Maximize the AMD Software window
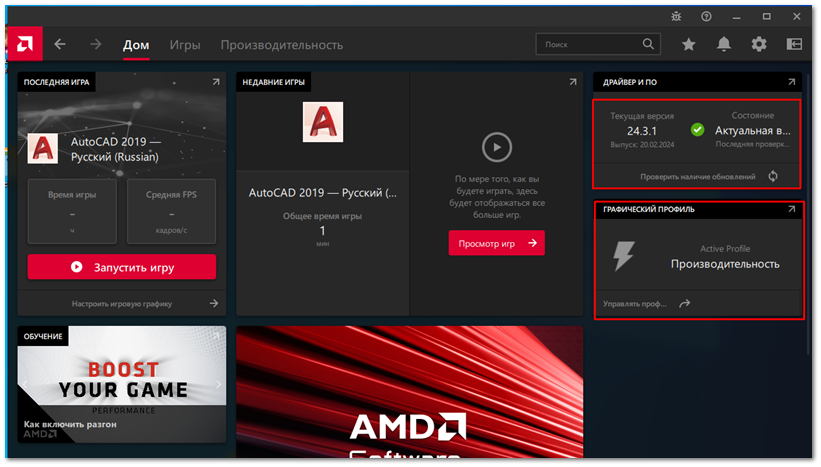The image size is (821, 467). pyautogui.click(x=767, y=17)
